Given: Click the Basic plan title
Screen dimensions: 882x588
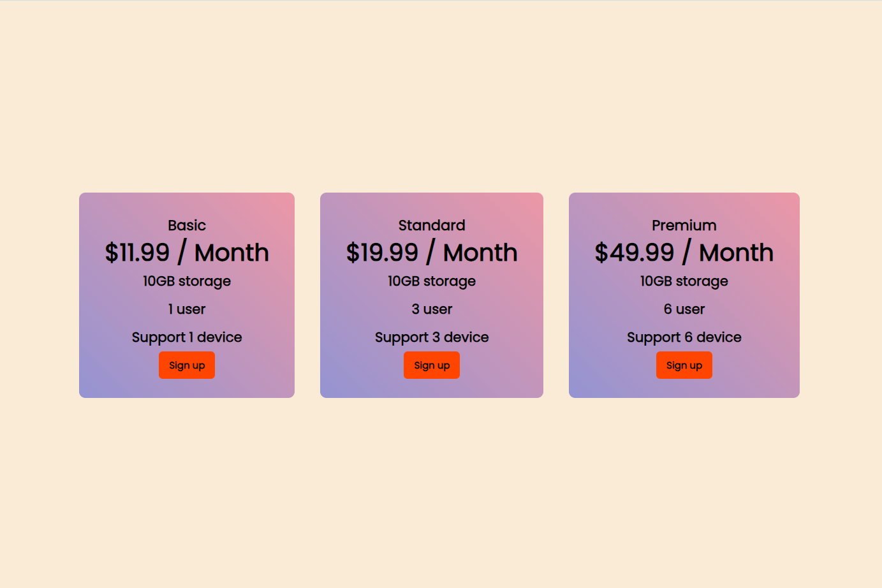Looking at the screenshot, I should tap(187, 225).
